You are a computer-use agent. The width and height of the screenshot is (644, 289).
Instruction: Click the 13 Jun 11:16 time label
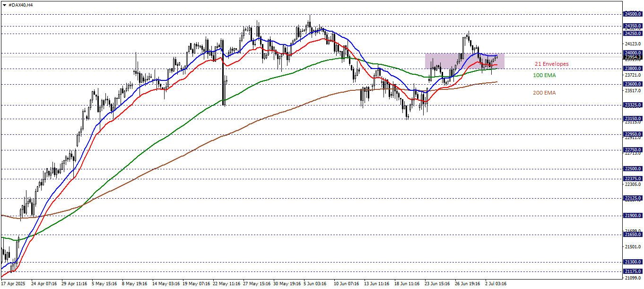(377, 284)
